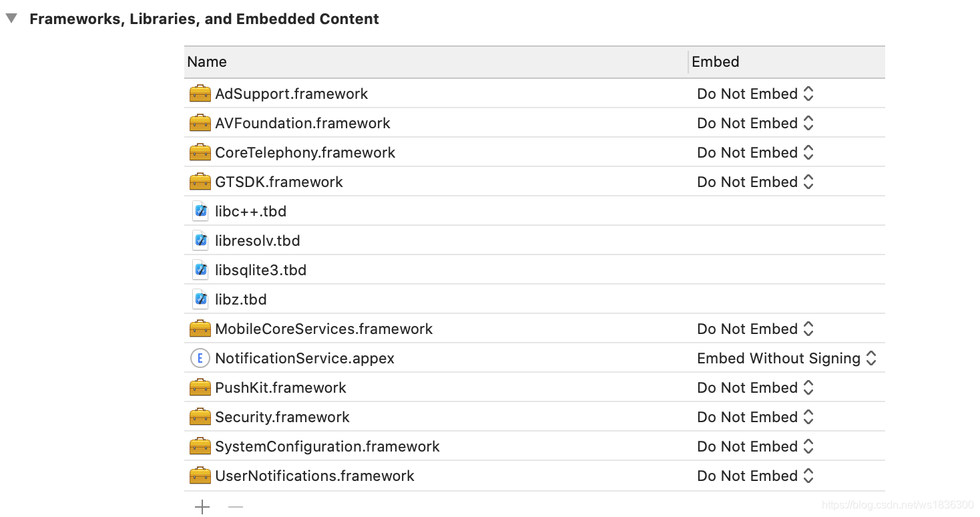
Task: Click the libc++.tbd library icon
Action: click(x=200, y=210)
